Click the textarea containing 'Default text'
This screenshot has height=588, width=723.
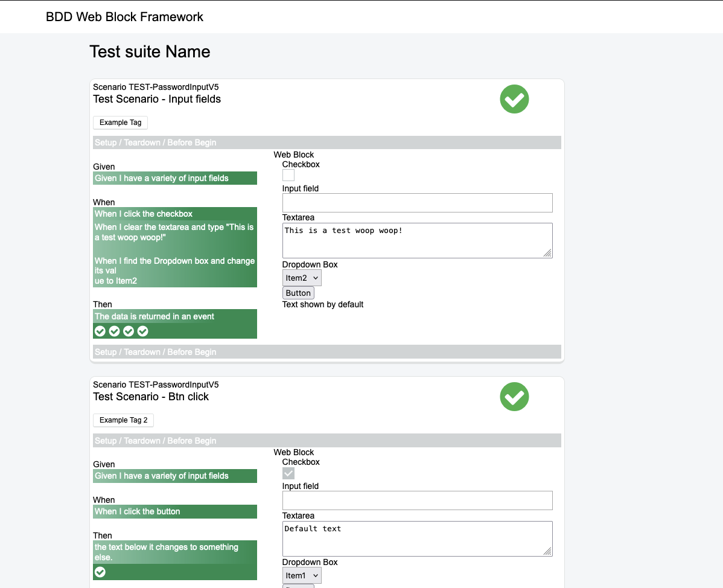click(417, 538)
